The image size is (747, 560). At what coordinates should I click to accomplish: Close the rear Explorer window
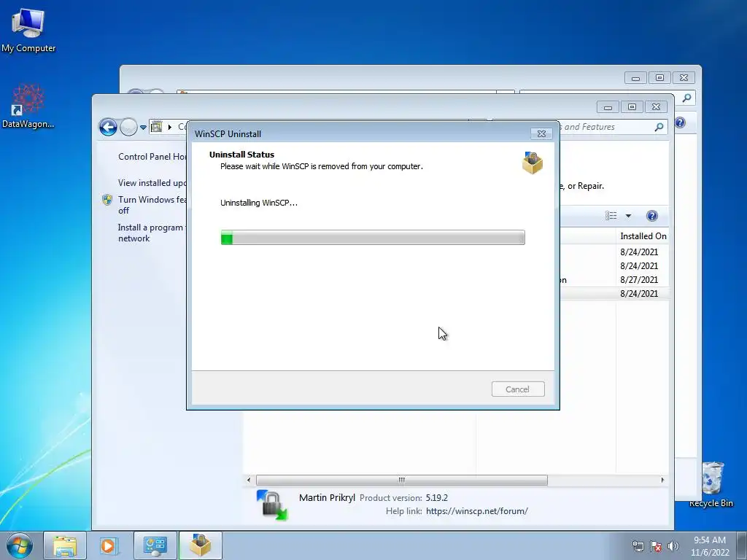tap(684, 77)
